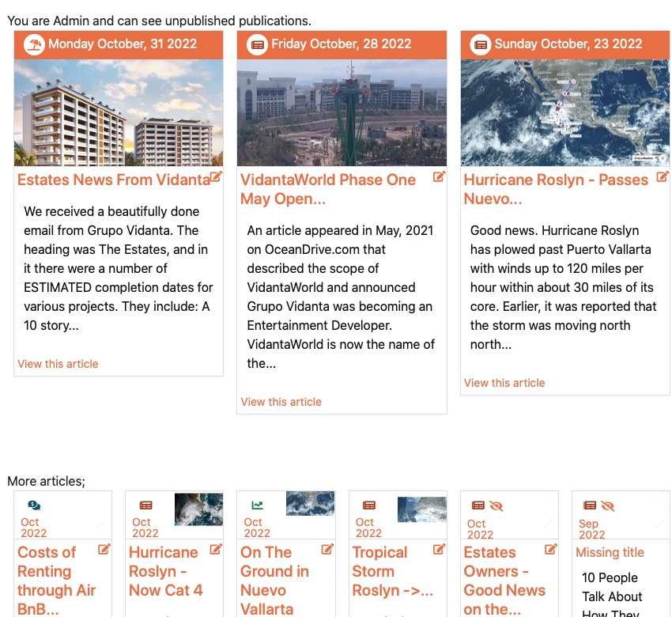Click the newspaper icon on Friday October 28 header
The image size is (672, 617).
257,44
